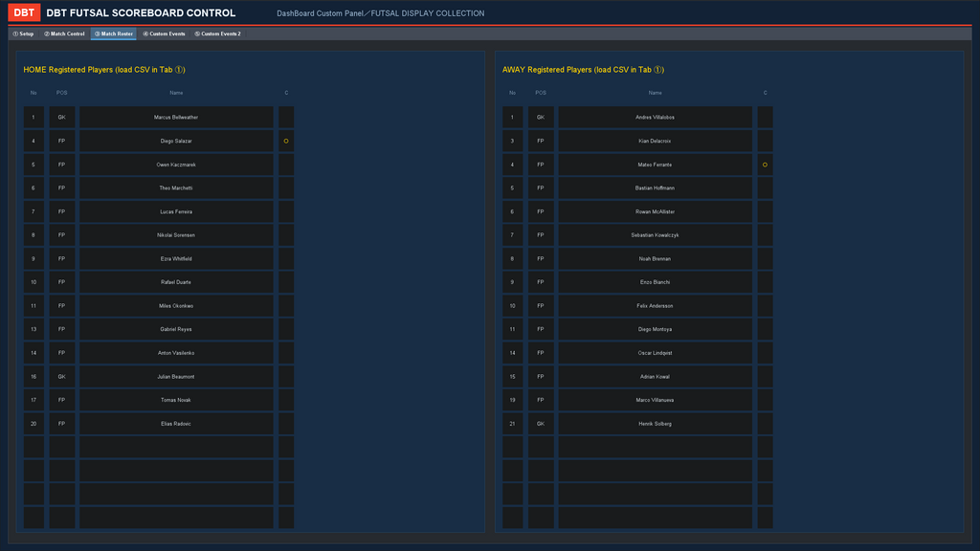Image resolution: width=980 pixels, height=551 pixels.
Task: Click player name Owen Kaczmarek
Action: (176, 165)
